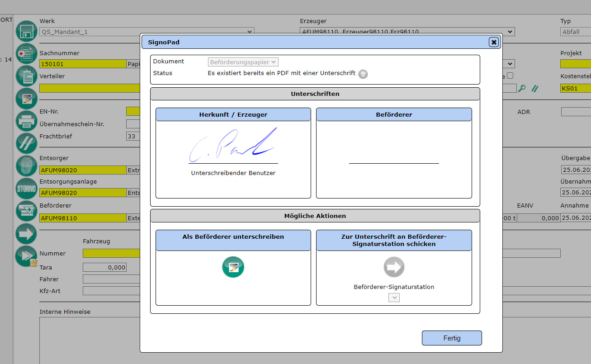This screenshot has width=591, height=364.
Task: Click the Fahrer input field
Action: [111, 279]
